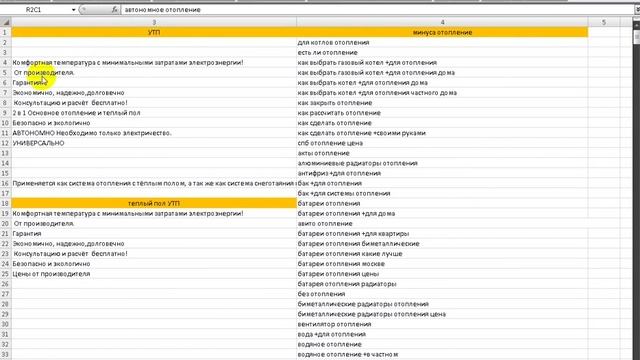The height and width of the screenshot is (360, 640).
Task: Click батареи отопления какие лучше
Action: (442, 253)
